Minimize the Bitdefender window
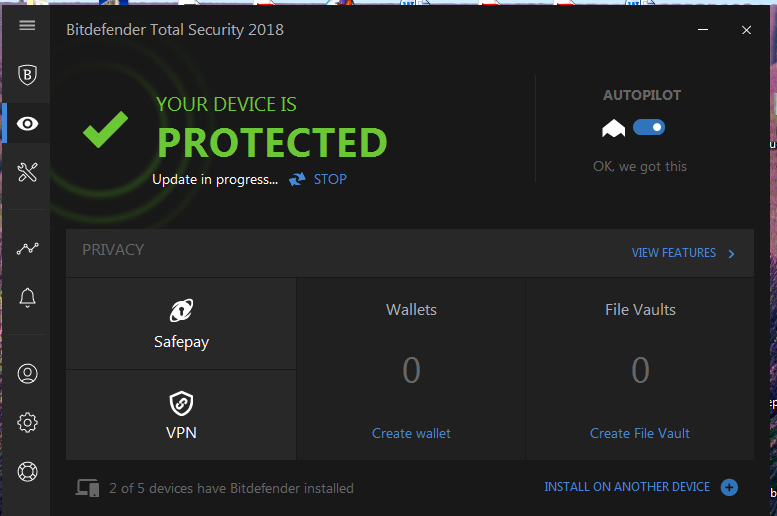This screenshot has width=777, height=516. (703, 30)
